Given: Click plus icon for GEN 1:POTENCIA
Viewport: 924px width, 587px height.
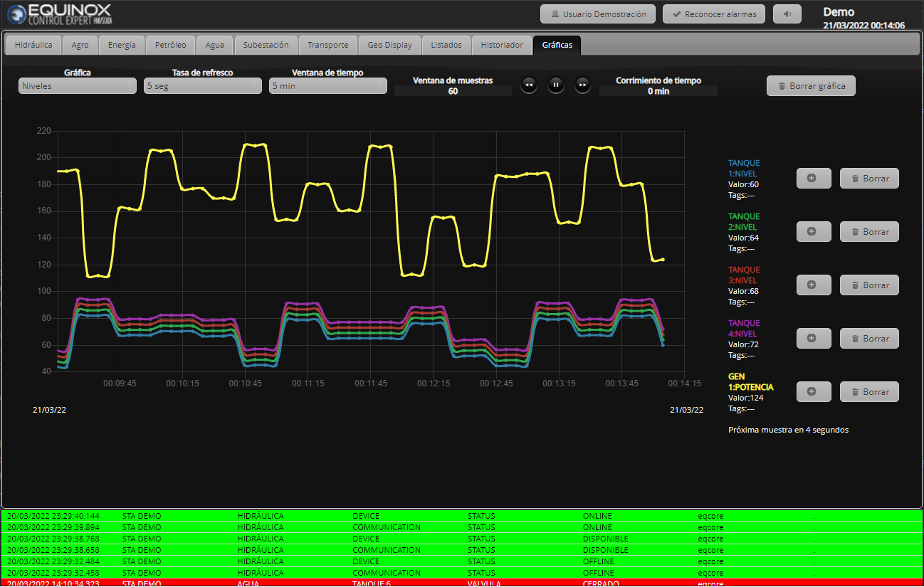Looking at the screenshot, I should coord(814,392).
